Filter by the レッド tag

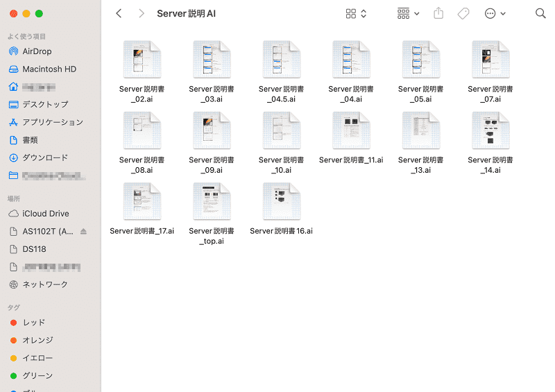50,323
